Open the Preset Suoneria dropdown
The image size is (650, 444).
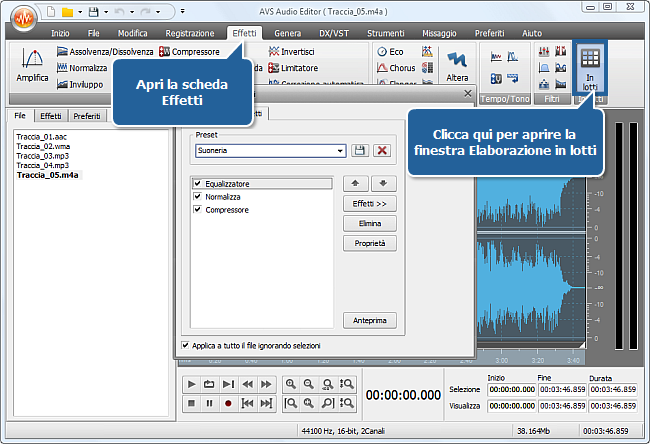coord(341,150)
